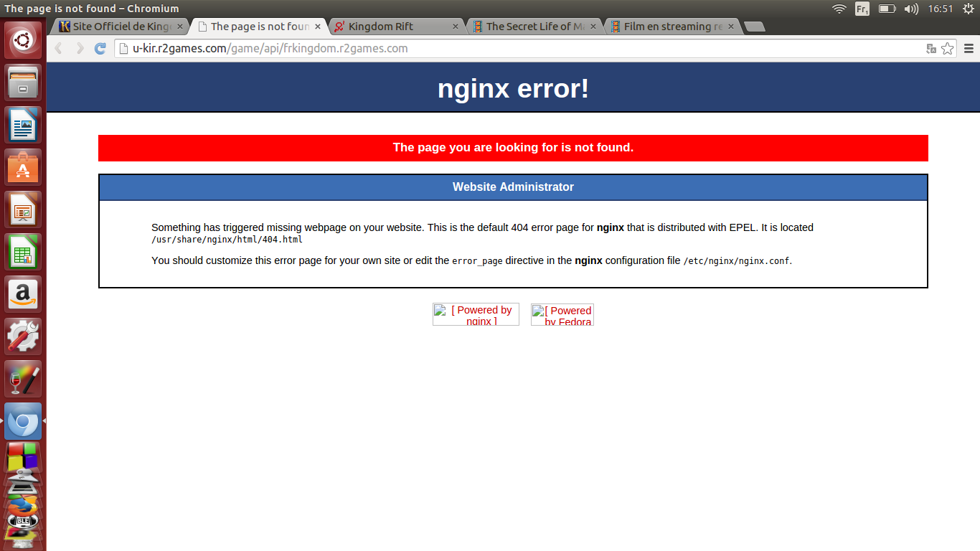This screenshot has height=551, width=980.
Task: Open Ubuntu Software Center in launcher
Action: 24,167
